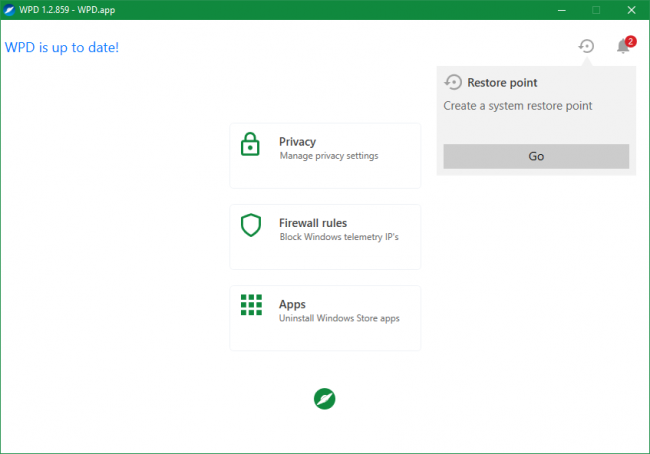This screenshot has width=650, height=454.
Task: Click the WPD app icon in title bar
Action: [9, 10]
